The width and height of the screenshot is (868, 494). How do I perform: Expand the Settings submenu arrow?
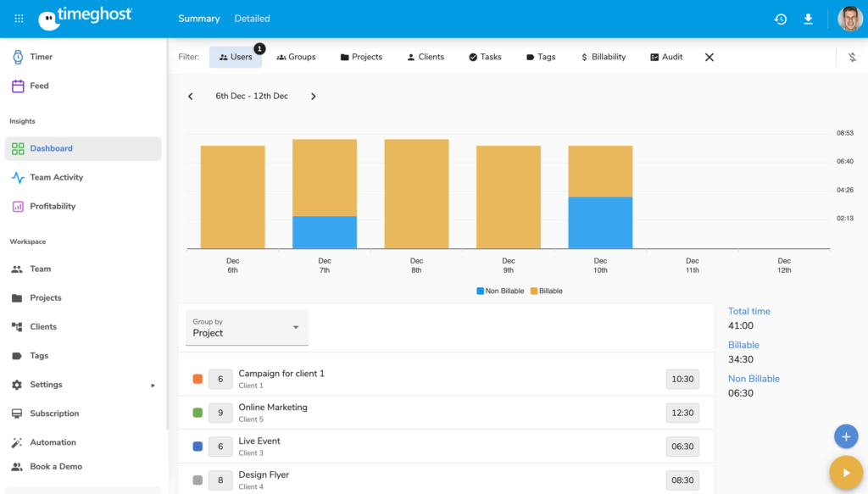coord(153,385)
